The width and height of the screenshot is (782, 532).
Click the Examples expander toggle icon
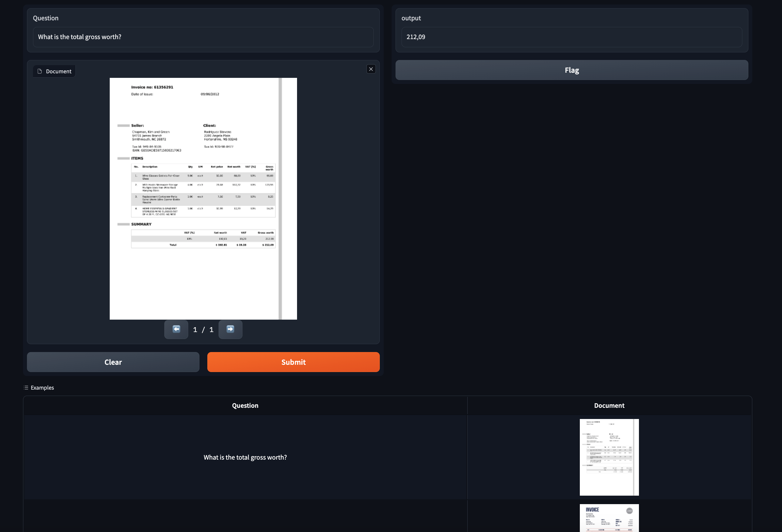coord(27,388)
